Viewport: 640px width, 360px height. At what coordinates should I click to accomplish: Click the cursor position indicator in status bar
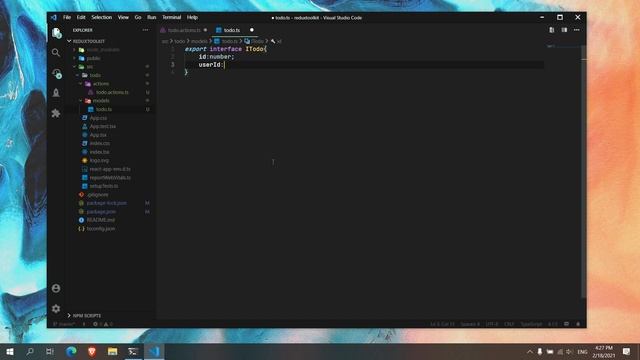[442, 324]
